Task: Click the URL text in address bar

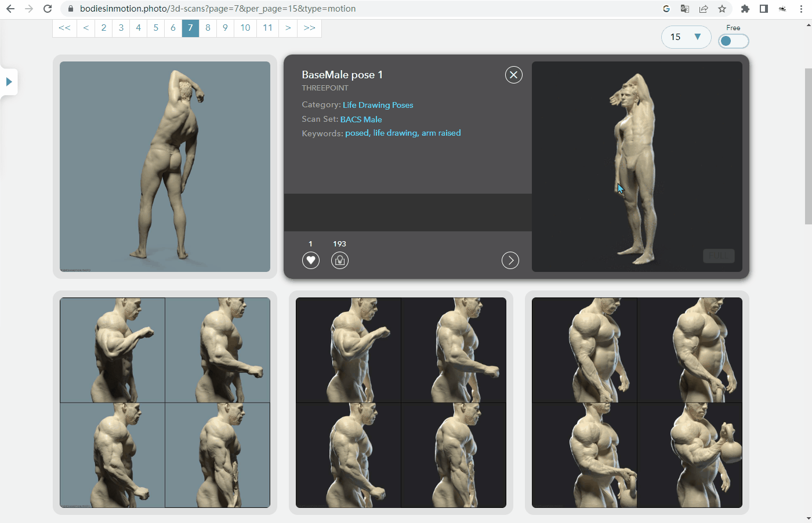Action: (x=218, y=9)
